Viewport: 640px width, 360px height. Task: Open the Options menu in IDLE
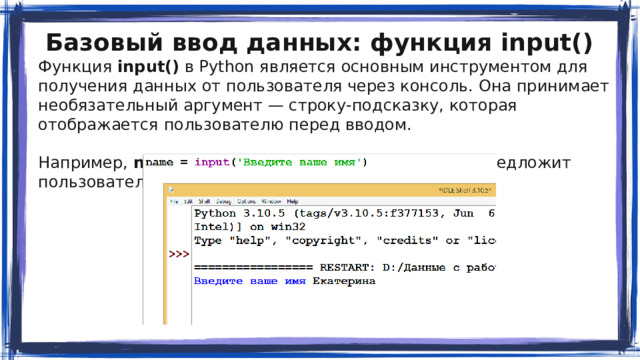[247, 202]
